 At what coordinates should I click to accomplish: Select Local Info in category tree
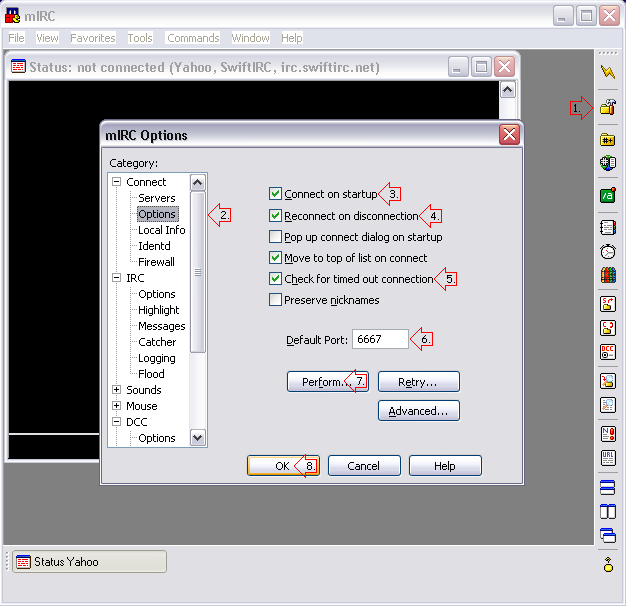click(x=161, y=230)
